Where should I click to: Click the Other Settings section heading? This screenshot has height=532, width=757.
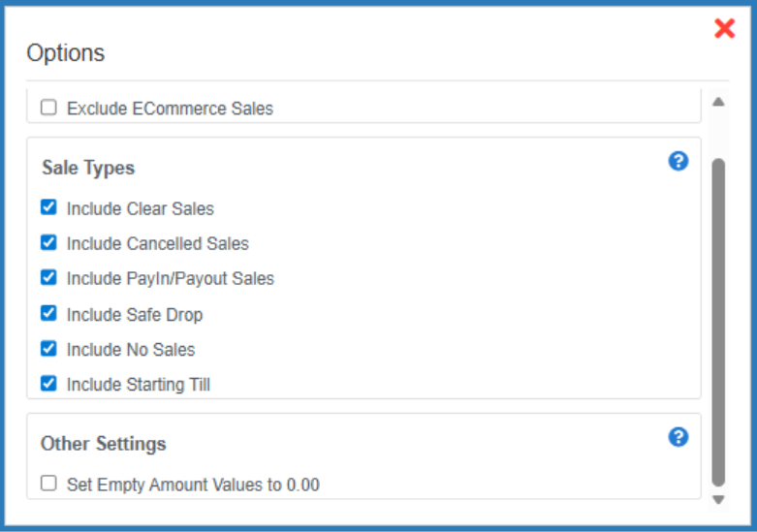[x=104, y=444]
